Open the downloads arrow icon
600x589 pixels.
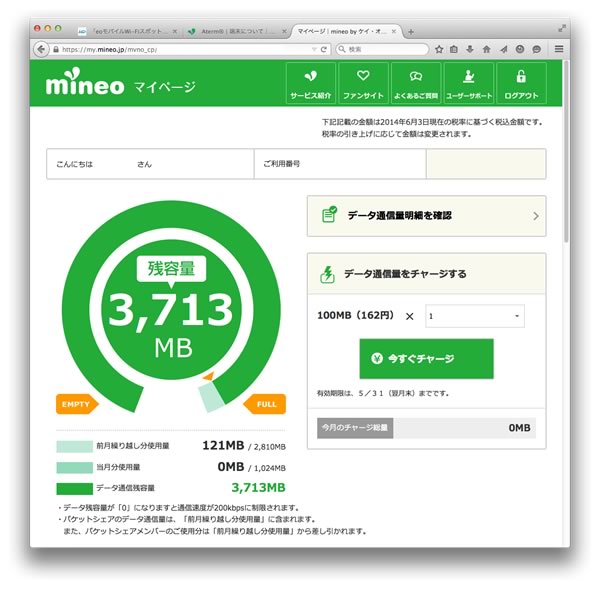coord(470,49)
